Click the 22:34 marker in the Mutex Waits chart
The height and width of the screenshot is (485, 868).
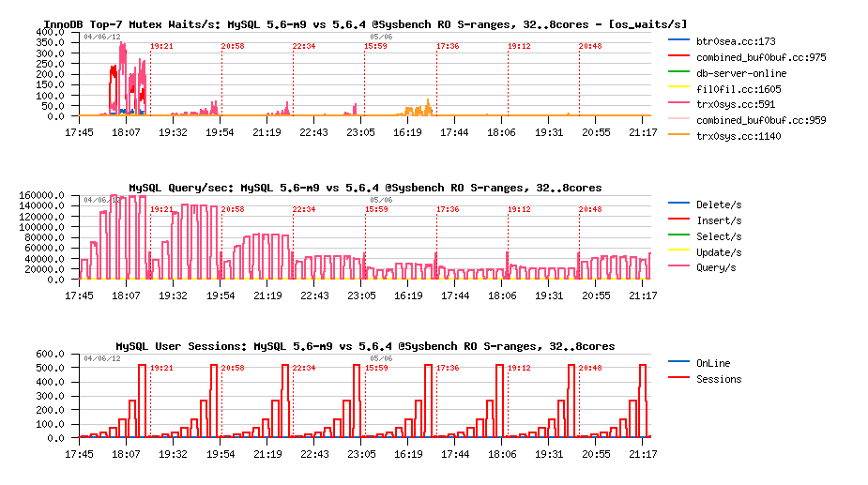coord(304,46)
